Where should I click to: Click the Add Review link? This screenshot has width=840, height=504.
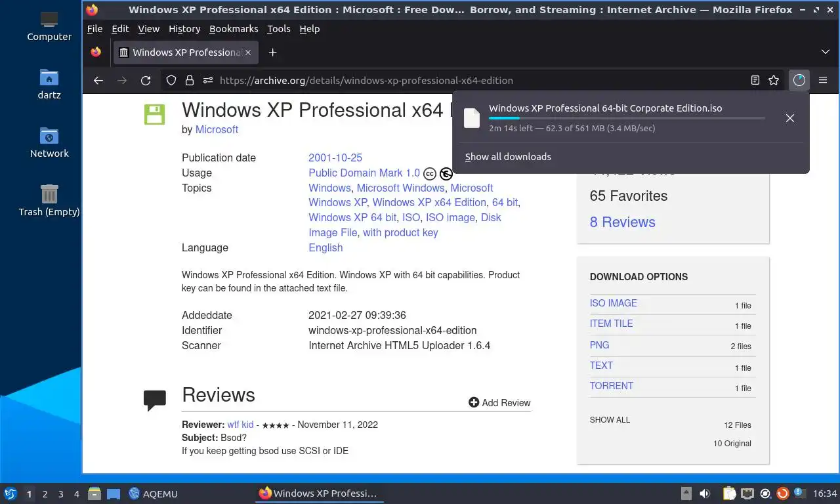pos(499,403)
